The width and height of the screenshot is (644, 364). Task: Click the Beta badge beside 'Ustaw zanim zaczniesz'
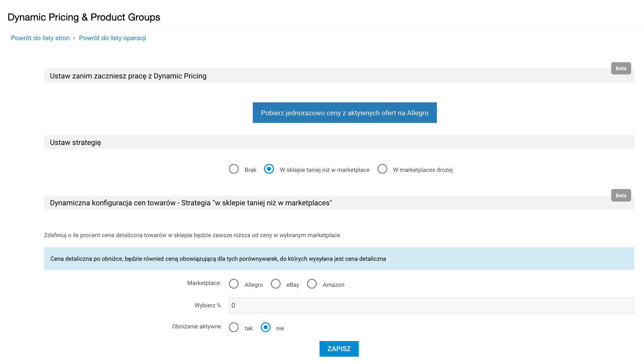pyautogui.click(x=621, y=68)
